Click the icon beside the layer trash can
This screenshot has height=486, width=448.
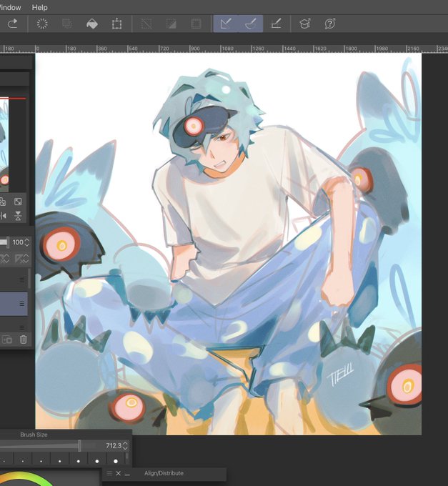click(x=7, y=339)
